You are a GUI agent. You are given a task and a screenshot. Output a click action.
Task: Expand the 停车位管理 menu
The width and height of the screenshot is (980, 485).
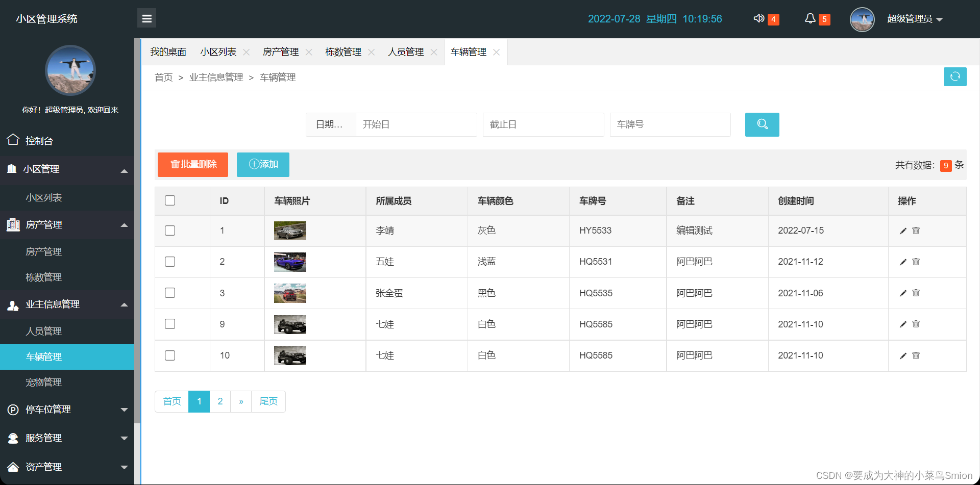click(x=67, y=410)
